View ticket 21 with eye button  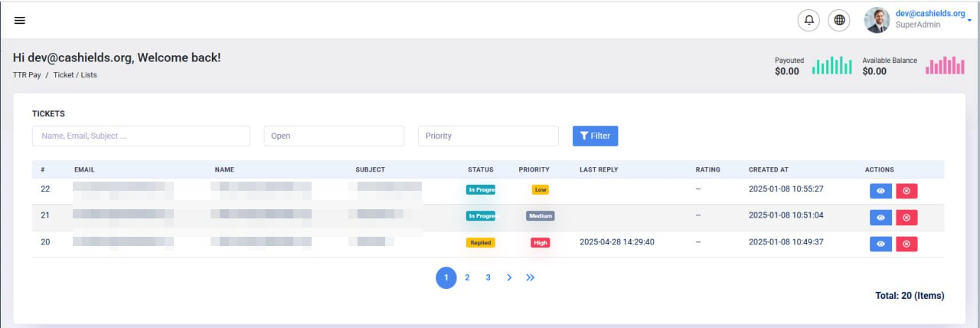(880, 218)
